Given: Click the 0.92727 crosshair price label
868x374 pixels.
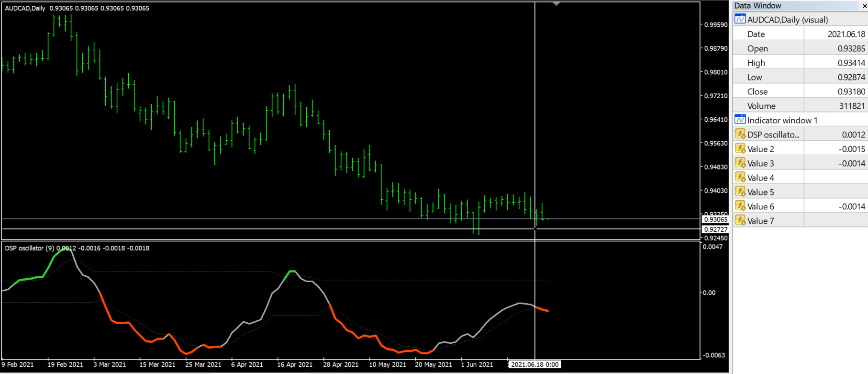Looking at the screenshot, I should pyautogui.click(x=716, y=229).
